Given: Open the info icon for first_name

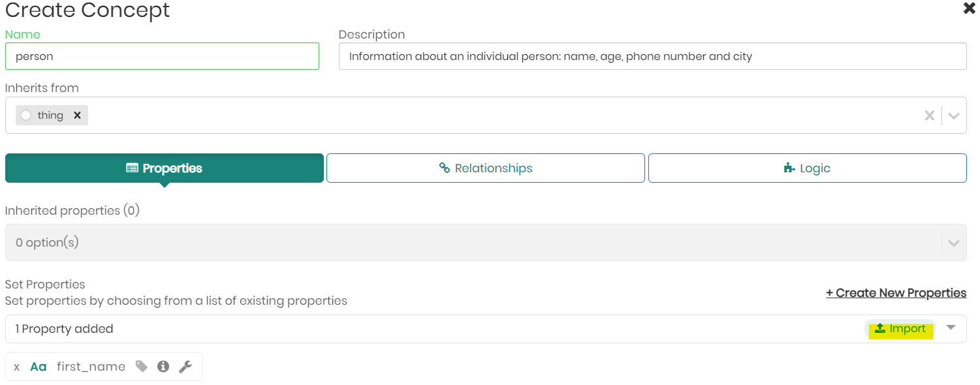Looking at the screenshot, I should (163, 367).
